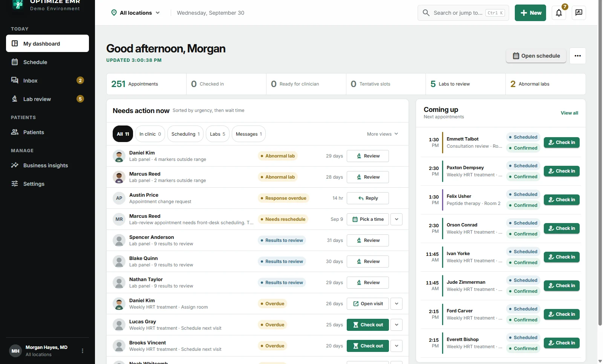The image size is (603, 364).
Task: Expand the All locations dropdown
Action: (136, 13)
